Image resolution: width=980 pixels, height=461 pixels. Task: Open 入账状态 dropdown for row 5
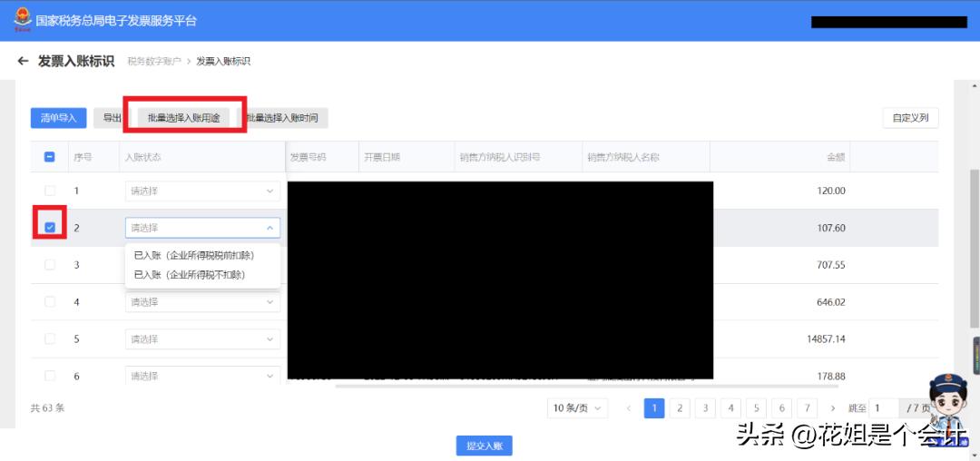pyautogui.click(x=202, y=339)
